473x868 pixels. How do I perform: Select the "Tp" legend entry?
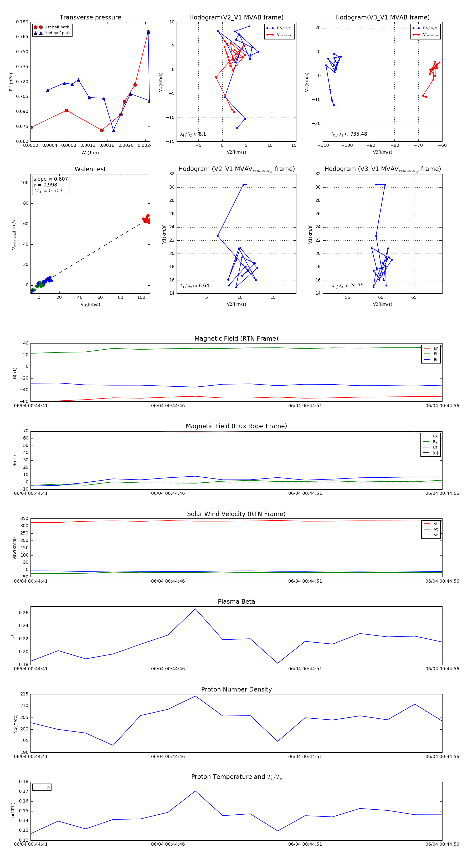point(42,788)
